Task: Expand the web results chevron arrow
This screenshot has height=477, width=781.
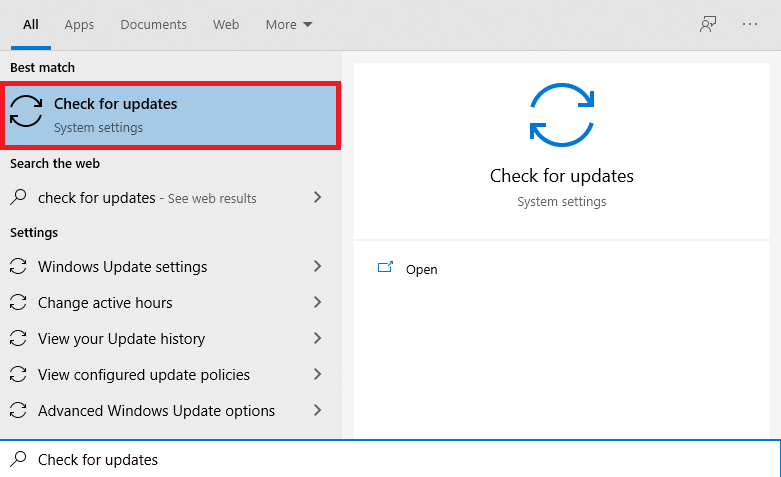Action: (x=318, y=198)
